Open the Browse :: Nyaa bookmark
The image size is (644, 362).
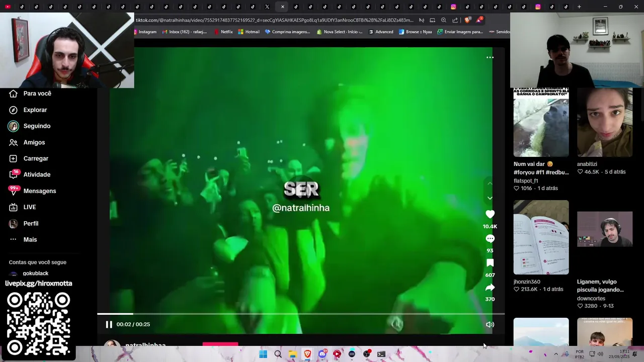point(416,32)
